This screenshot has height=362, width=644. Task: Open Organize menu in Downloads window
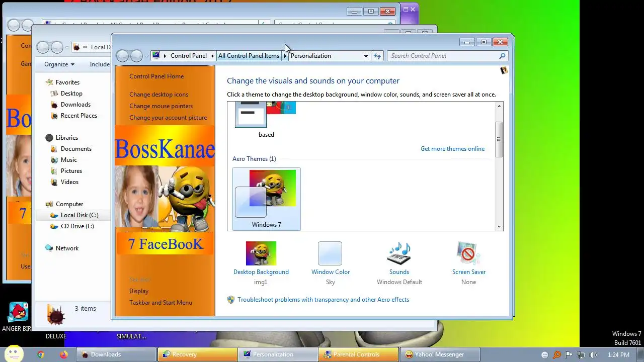click(x=59, y=64)
